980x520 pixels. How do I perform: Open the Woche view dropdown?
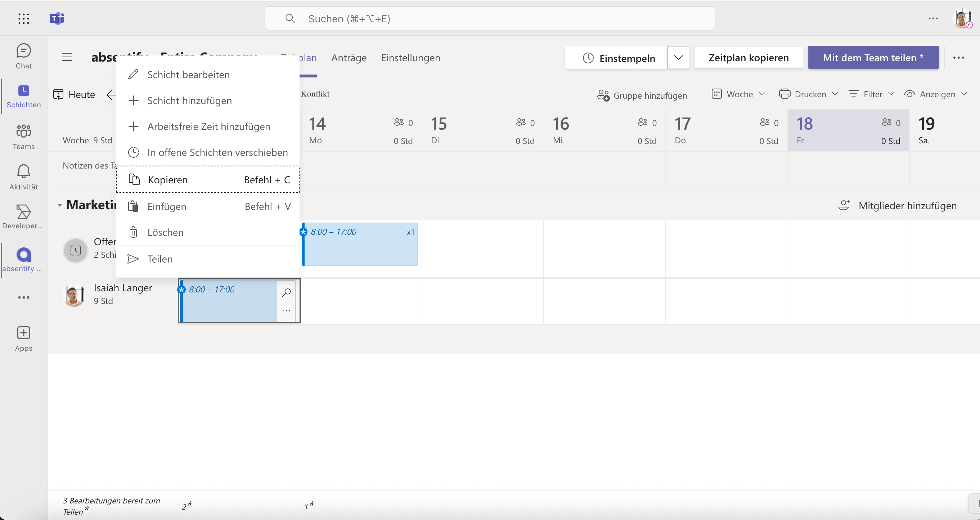738,94
